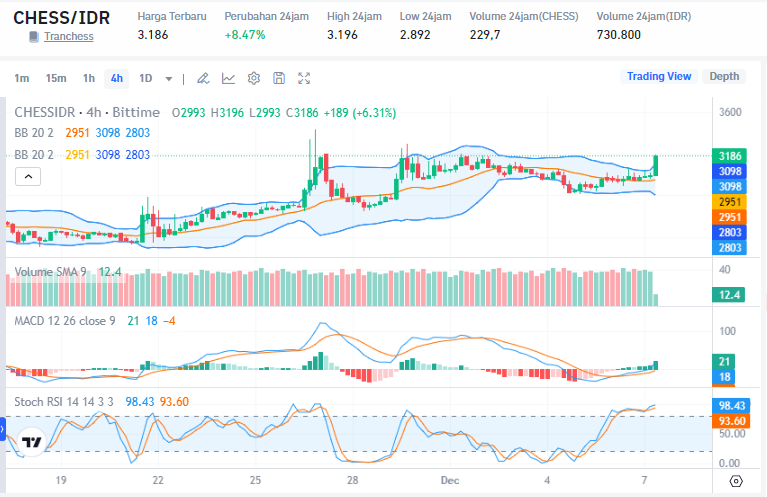This screenshot has width=767, height=497.
Task: Click the Volume SMA 9 indicator label
Action: pos(50,271)
